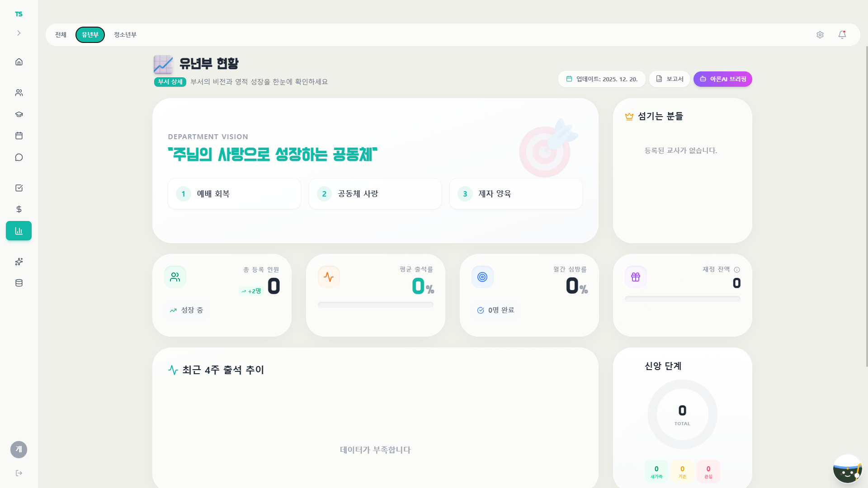Click the info icon beside 재정 잔액

737,270
